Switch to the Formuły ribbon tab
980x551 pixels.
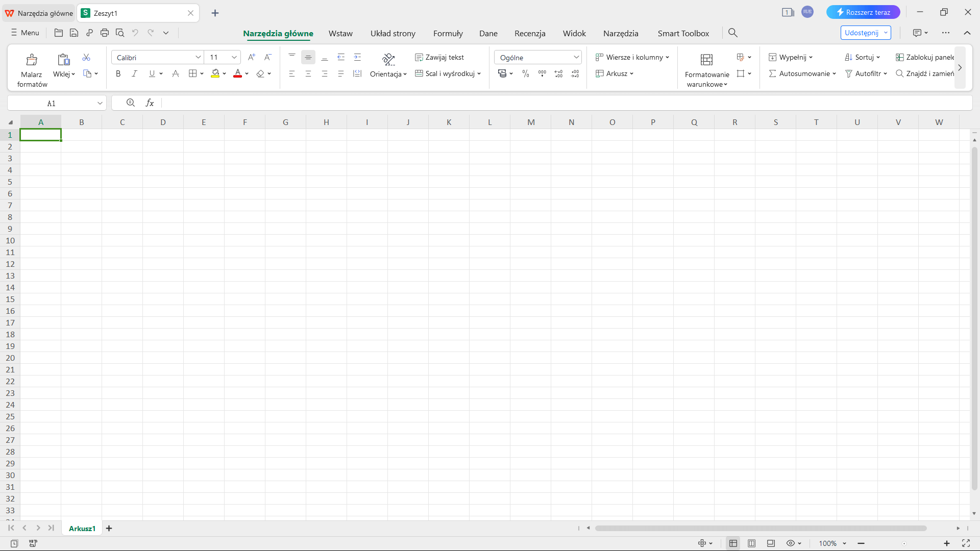448,33
